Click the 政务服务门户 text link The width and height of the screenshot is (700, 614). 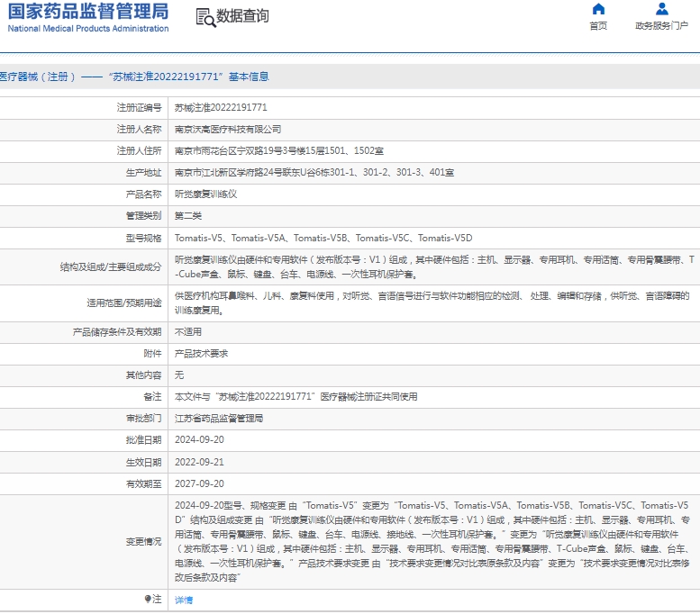(661, 26)
